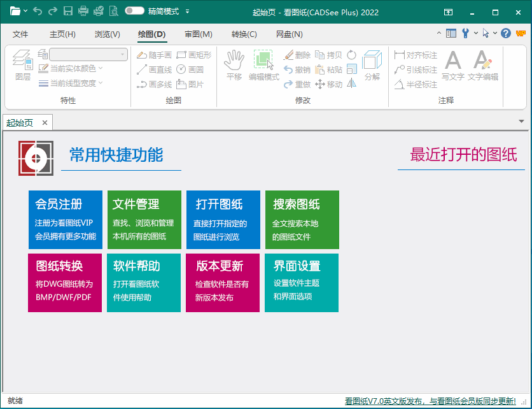Click the 图片 insert image tool
532x409 pixels.
point(190,84)
